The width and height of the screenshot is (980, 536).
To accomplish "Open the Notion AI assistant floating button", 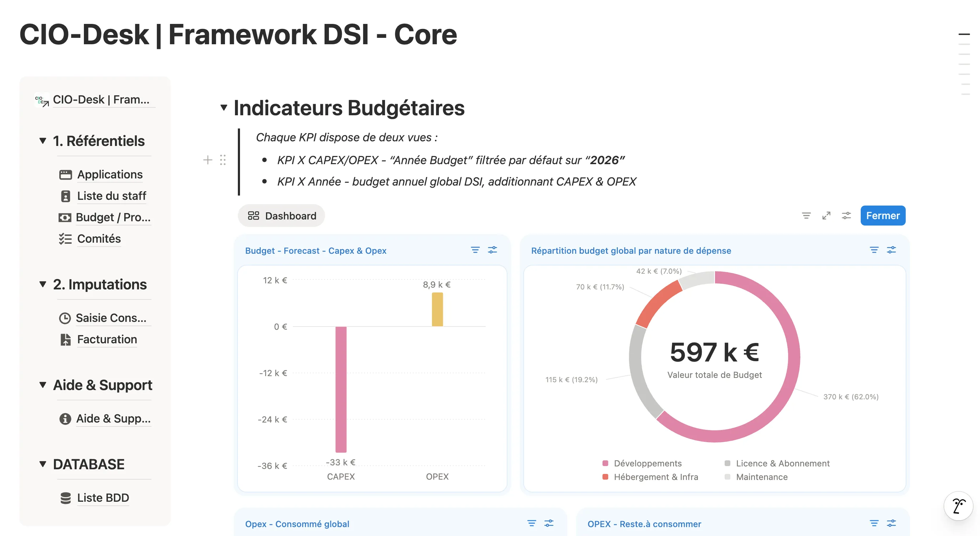I will (x=958, y=506).
